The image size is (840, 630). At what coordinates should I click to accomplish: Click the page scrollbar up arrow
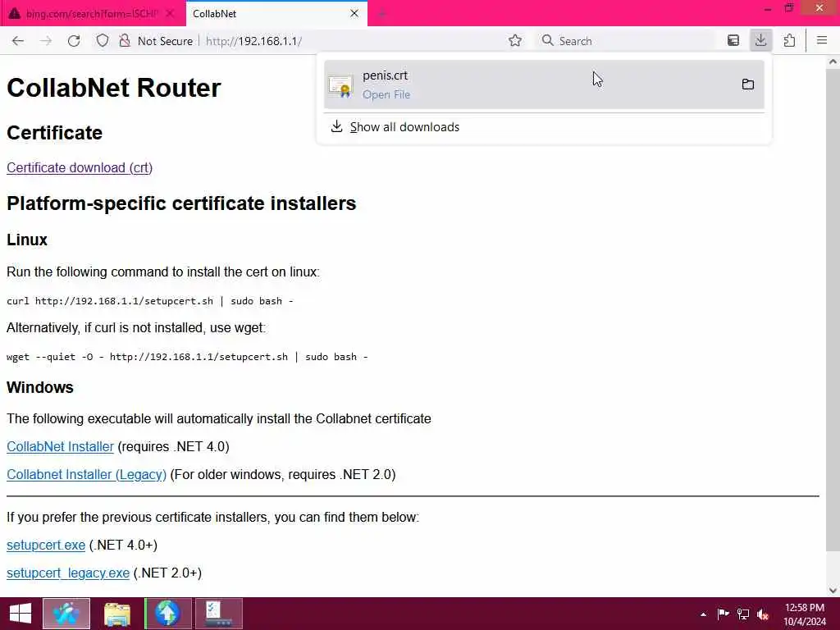coord(833,62)
